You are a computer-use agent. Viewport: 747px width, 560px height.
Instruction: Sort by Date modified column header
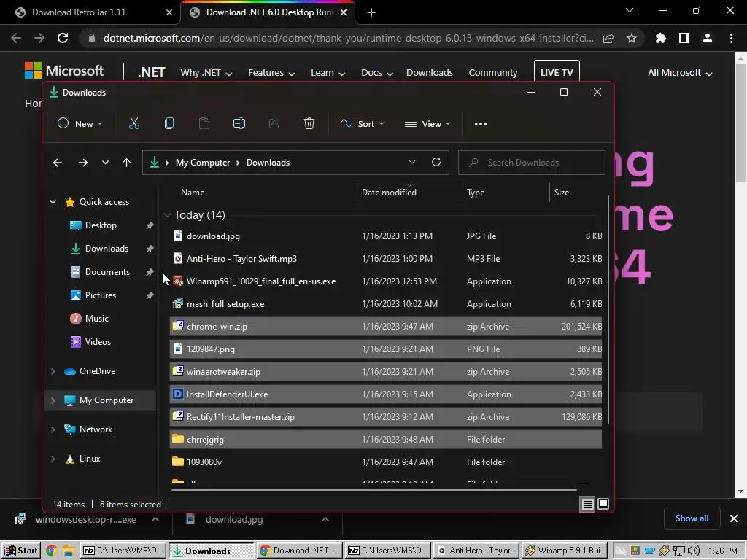pos(409,192)
